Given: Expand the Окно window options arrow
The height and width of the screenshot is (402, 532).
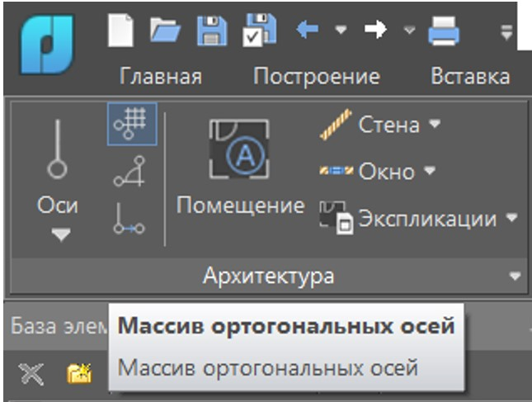Looking at the screenshot, I should (430, 170).
